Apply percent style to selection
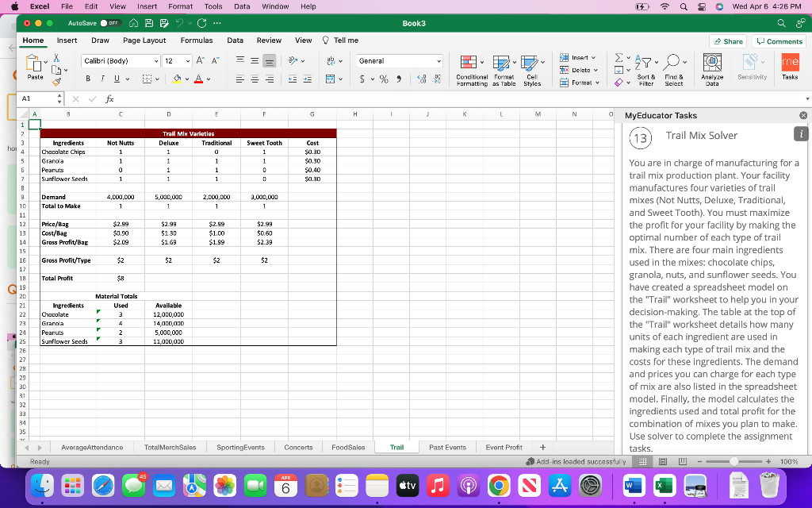The image size is (812, 508). click(x=383, y=80)
